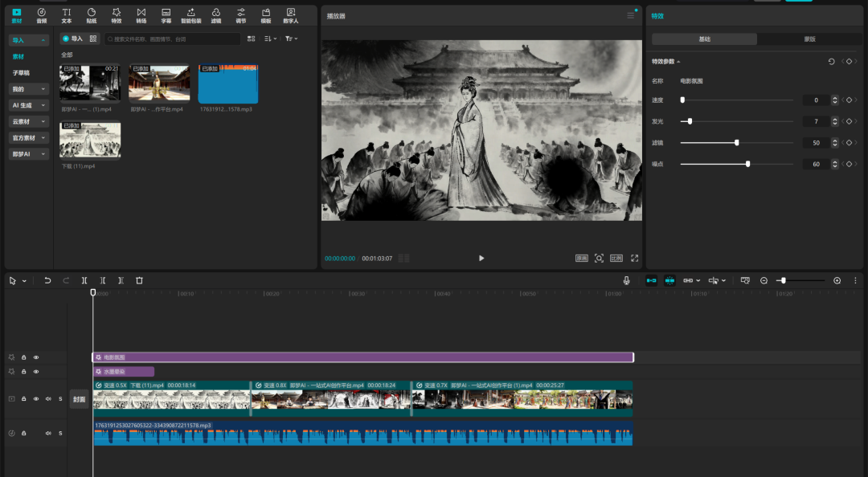
Task: Open the 音频 audio tab
Action: click(x=42, y=15)
